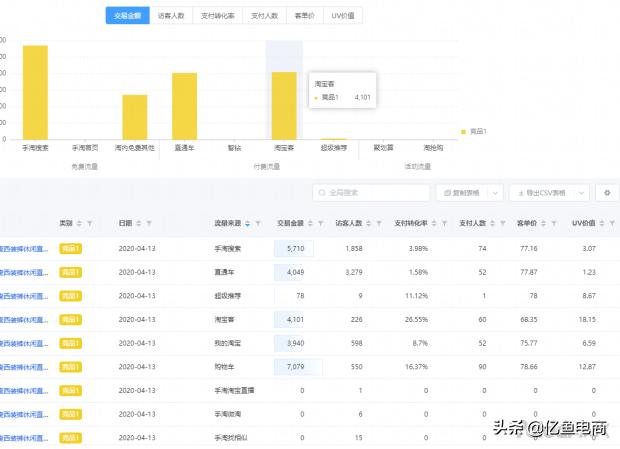Open filter for the 访客人数 column
Viewport: 620px width, 449px height.
pyautogui.click(x=379, y=223)
